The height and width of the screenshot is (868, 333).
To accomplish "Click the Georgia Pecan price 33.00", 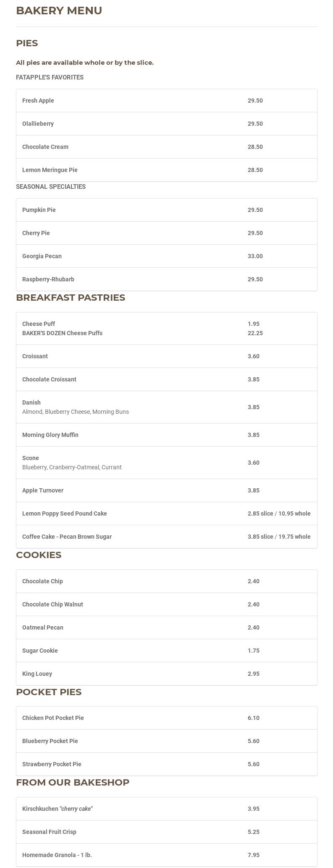I will (x=255, y=256).
